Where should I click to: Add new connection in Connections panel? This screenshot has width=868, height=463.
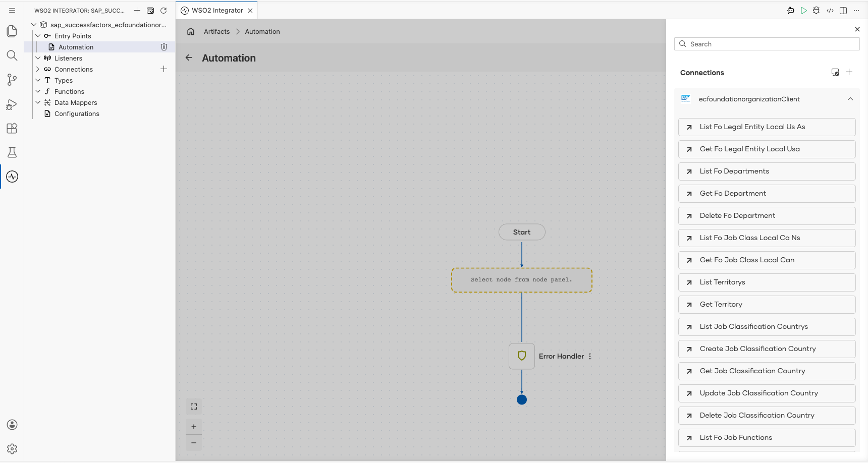coord(849,72)
